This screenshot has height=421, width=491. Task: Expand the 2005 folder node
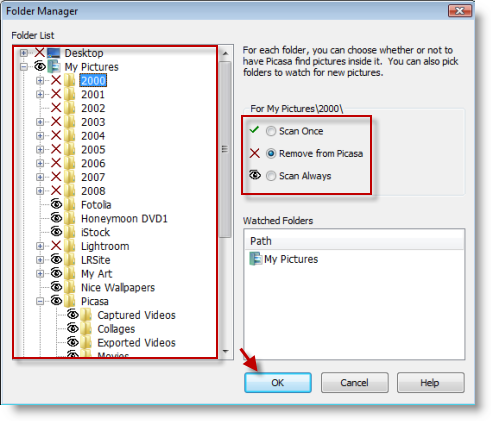click(40, 149)
